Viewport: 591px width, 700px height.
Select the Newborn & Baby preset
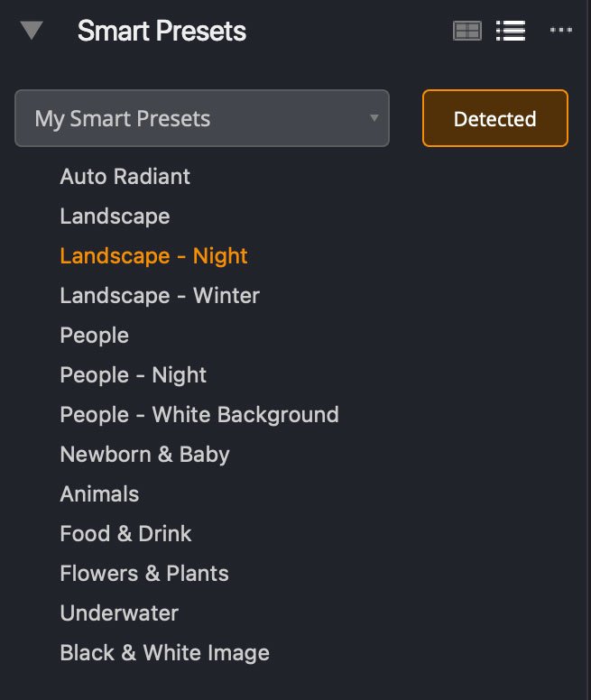pyautogui.click(x=144, y=455)
